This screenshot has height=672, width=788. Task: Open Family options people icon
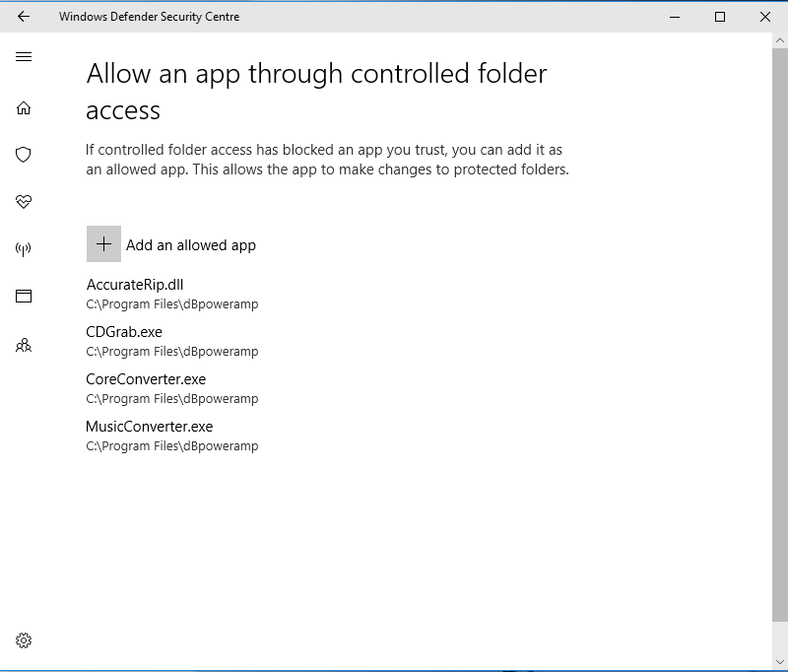(24, 345)
